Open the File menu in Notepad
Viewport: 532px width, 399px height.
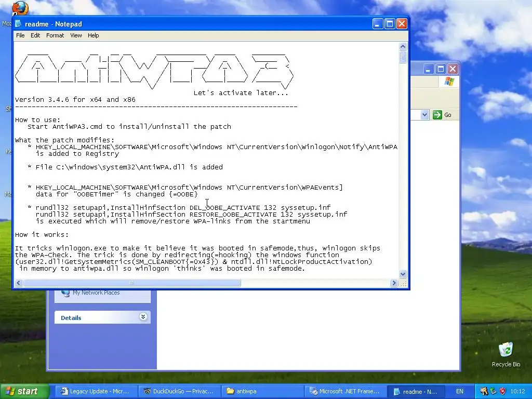pyautogui.click(x=20, y=35)
